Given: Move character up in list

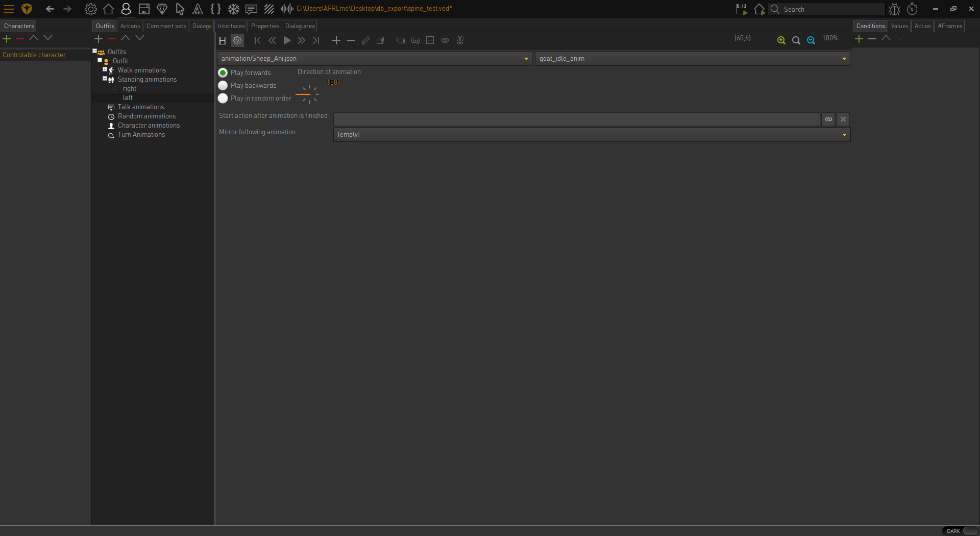Looking at the screenshot, I should pos(34,38).
